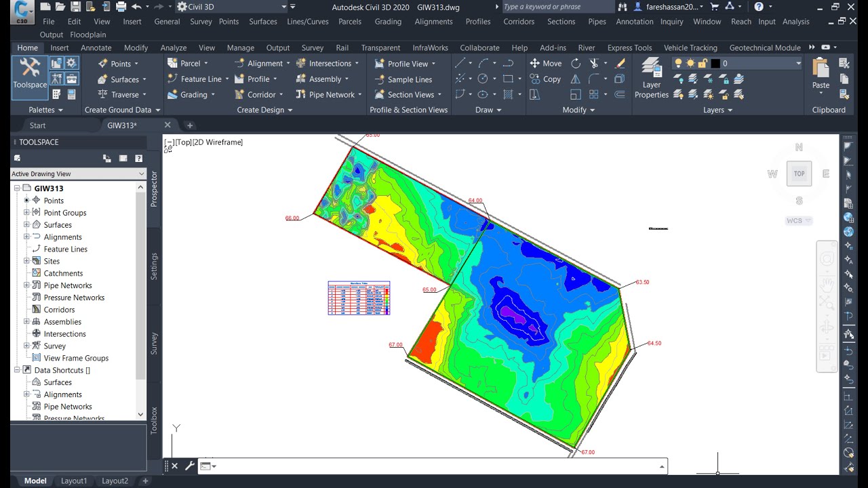Viewport: 868px width, 488px height.
Task: Click the TOP face of ViewCube
Action: (x=799, y=174)
